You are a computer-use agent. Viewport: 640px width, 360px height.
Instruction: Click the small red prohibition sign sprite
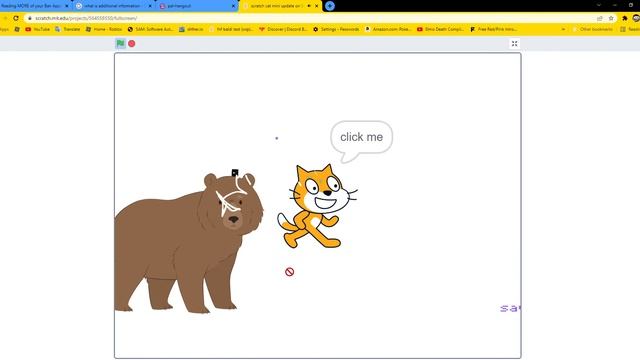[289, 272]
